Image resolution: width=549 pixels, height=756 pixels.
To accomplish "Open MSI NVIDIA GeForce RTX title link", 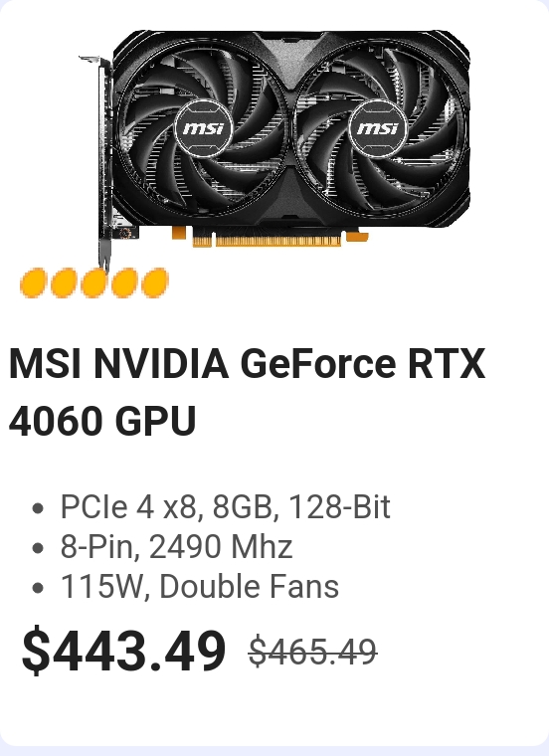I will (x=247, y=363).
